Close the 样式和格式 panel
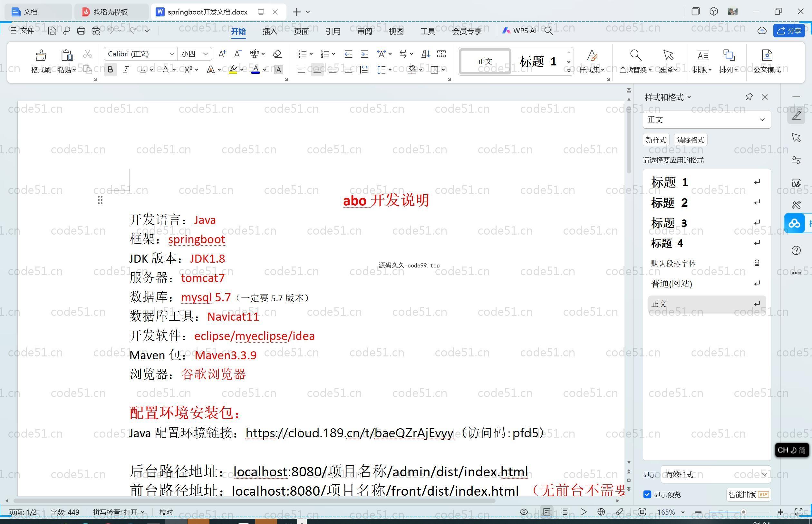812x524 pixels. 765,97
